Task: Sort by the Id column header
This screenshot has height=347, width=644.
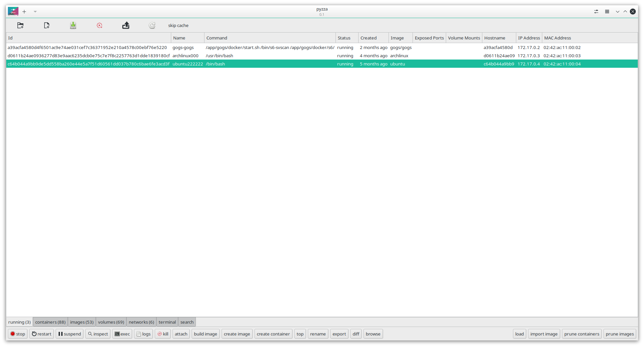Action: [89, 38]
